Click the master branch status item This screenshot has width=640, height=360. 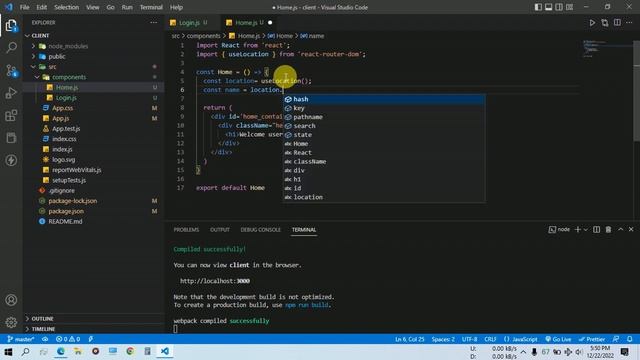(x=20, y=339)
